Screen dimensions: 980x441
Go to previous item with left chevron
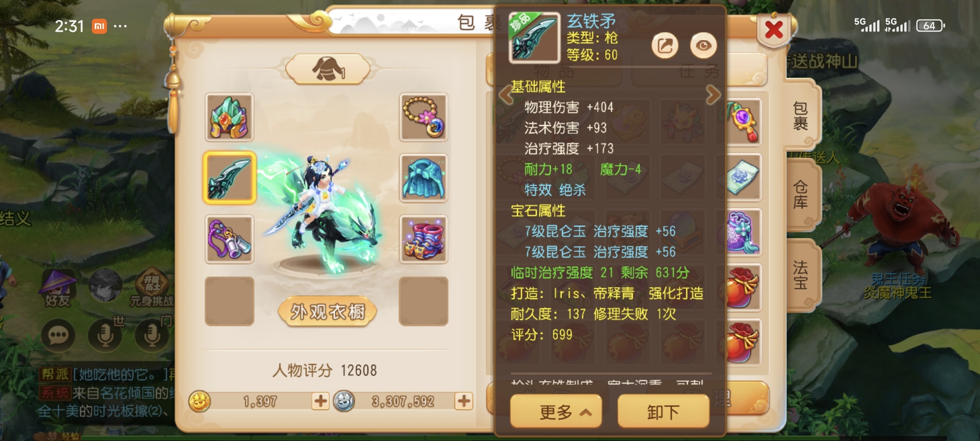coord(506,95)
